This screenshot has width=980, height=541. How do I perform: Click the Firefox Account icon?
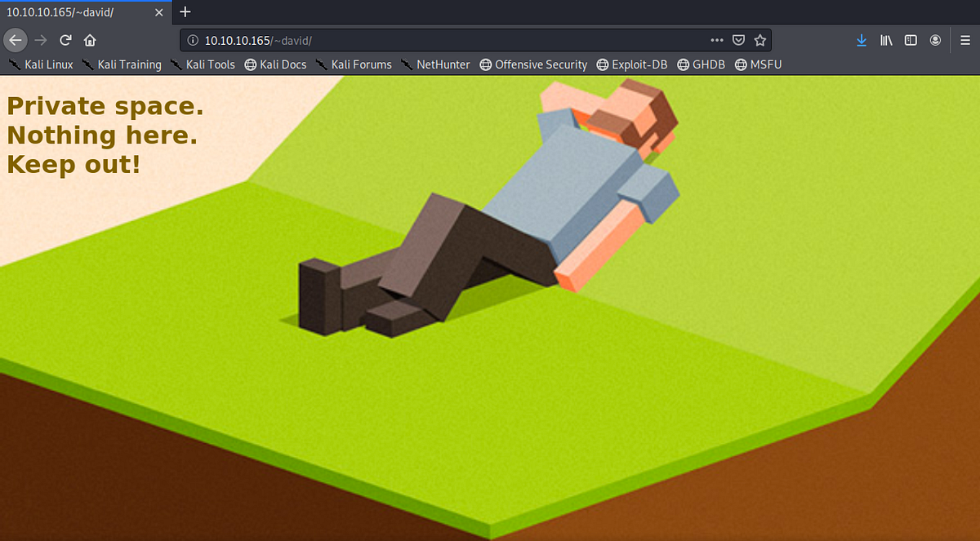935,39
